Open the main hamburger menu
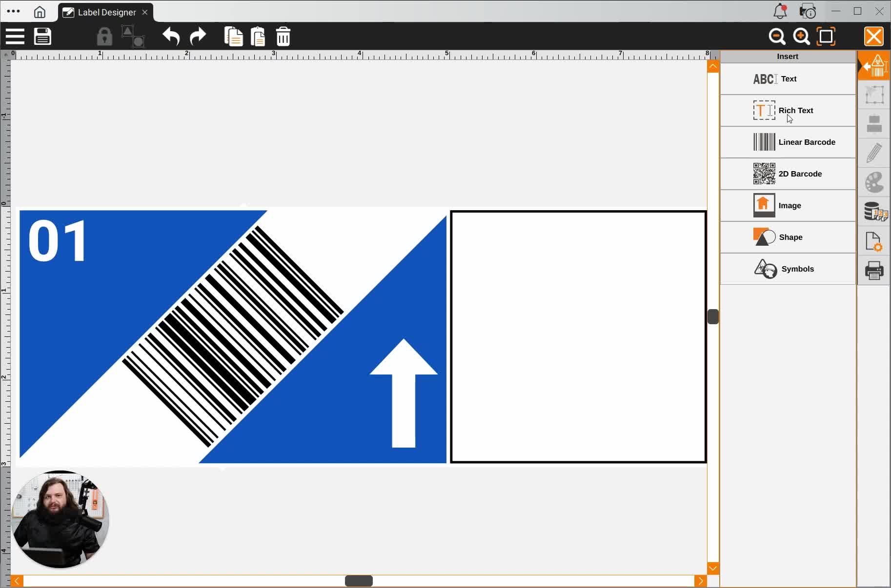The image size is (891, 588). coord(15,37)
